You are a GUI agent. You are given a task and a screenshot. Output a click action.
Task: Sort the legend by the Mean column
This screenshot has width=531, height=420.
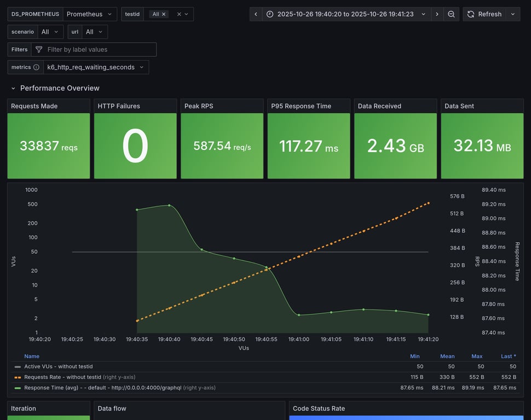(x=447, y=356)
